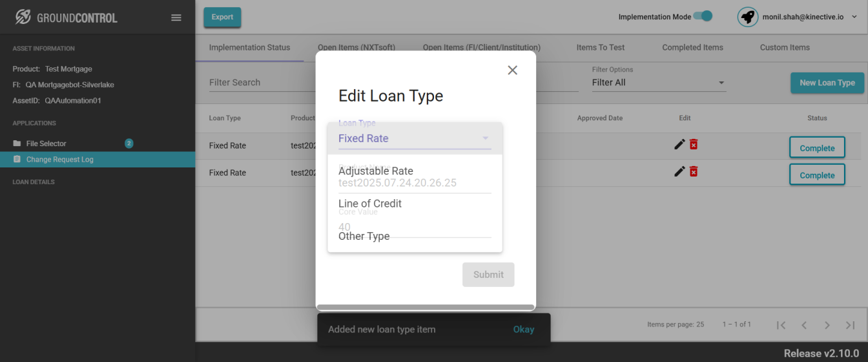Viewport: 868px width, 362px height.
Task: Delete the second loan type row
Action: pyautogui.click(x=694, y=171)
